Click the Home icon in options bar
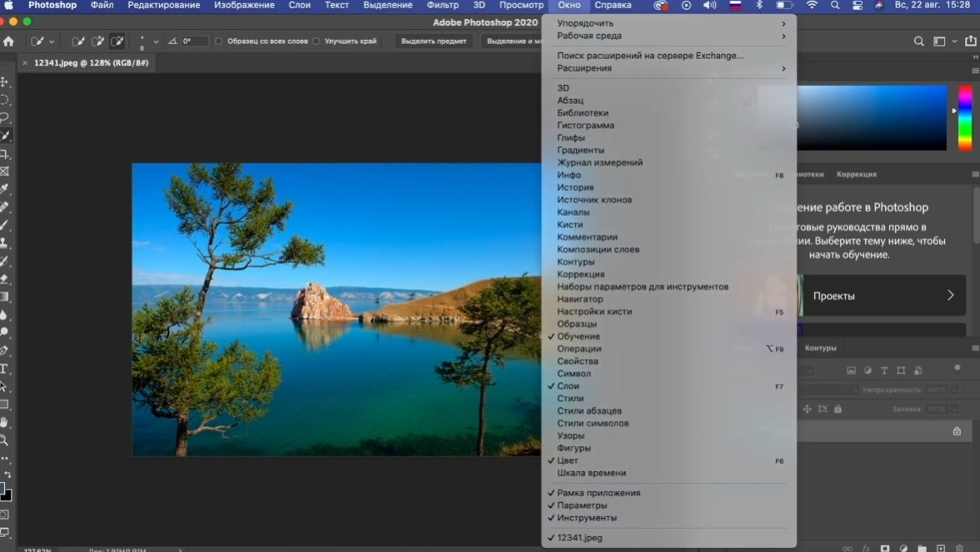 pyautogui.click(x=8, y=42)
